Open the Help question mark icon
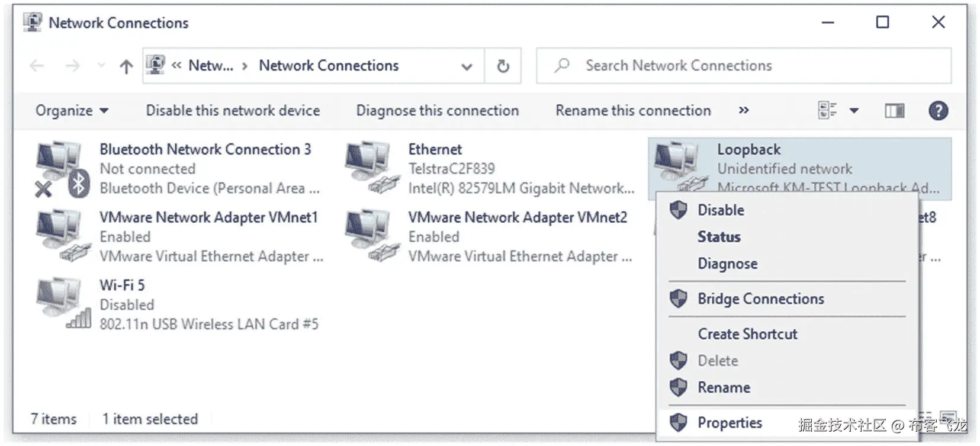This screenshot has width=980, height=446. click(938, 111)
